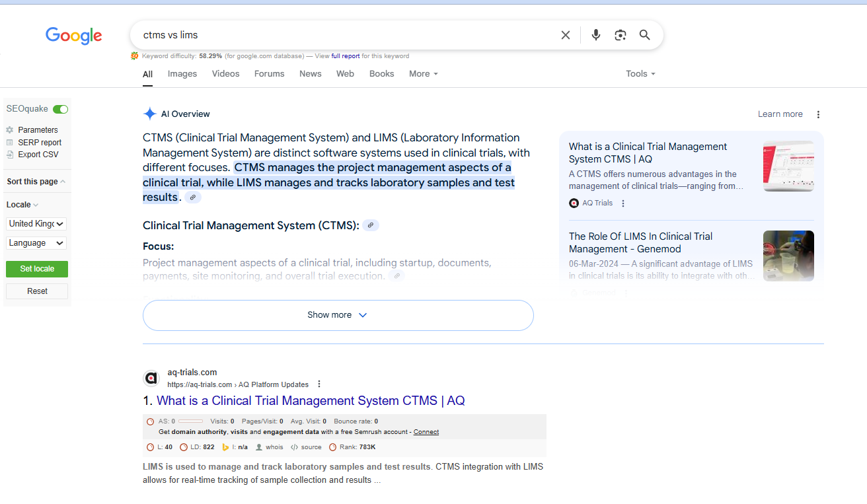This screenshot has width=867, height=504.
Task: Open the Tools dropdown
Action: click(640, 74)
